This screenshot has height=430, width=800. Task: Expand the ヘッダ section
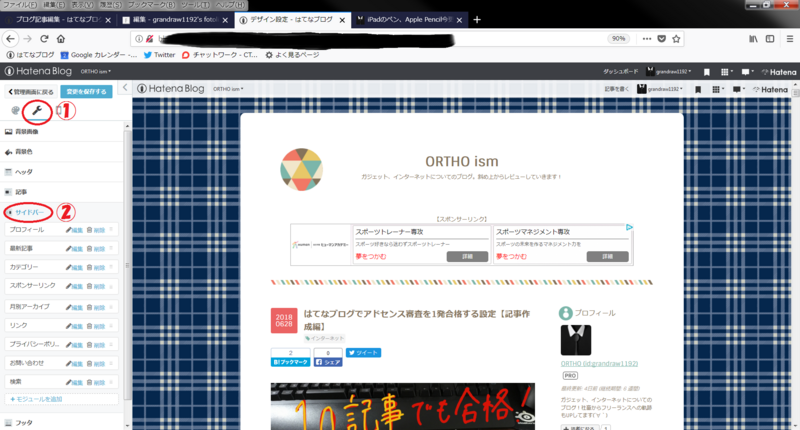(x=62, y=172)
